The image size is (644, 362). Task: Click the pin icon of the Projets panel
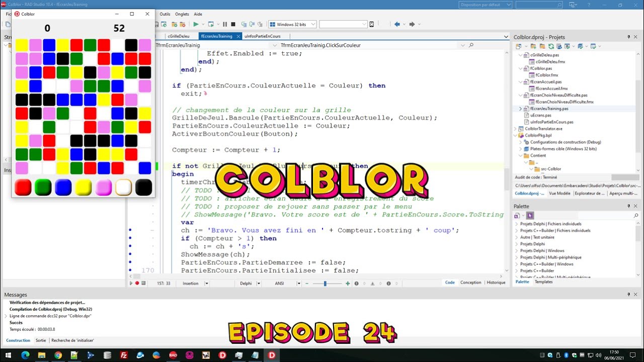click(628, 37)
